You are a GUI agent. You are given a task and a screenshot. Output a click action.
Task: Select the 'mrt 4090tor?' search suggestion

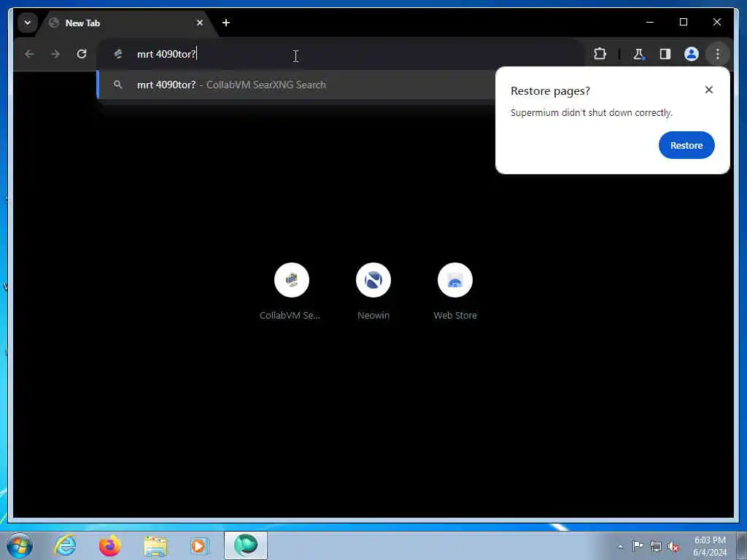[296, 85]
